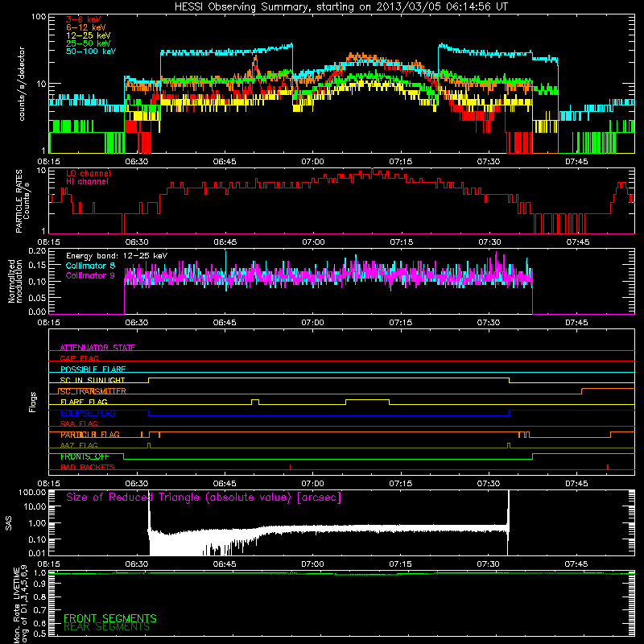
Task: Click the HESSI Observing Summary title text
Action: click(341, 7)
